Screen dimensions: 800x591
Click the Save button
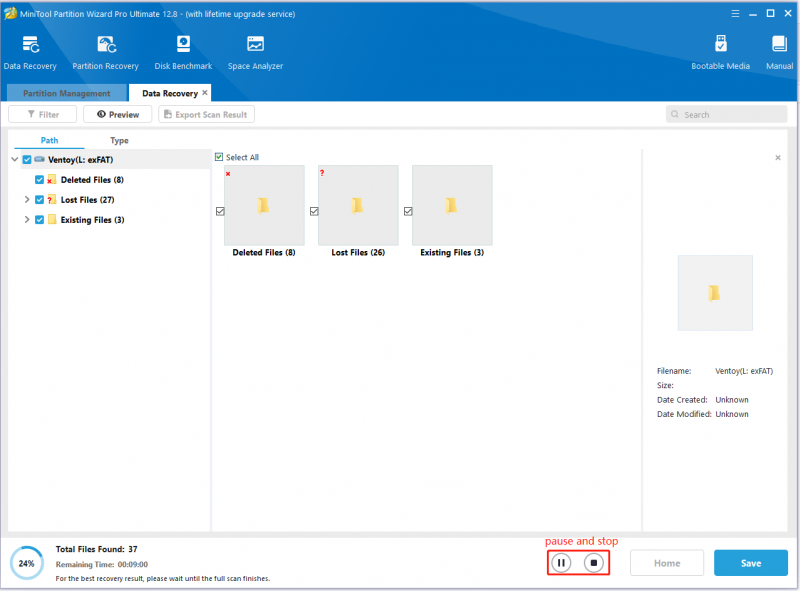point(751,563)
